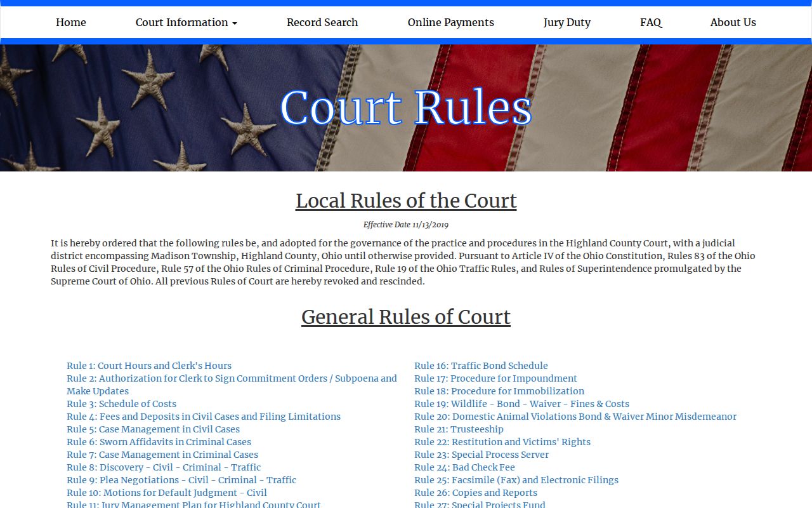
Task: Open Rule 17: Procedure for Impoundment
Action: tap(495, 378)
